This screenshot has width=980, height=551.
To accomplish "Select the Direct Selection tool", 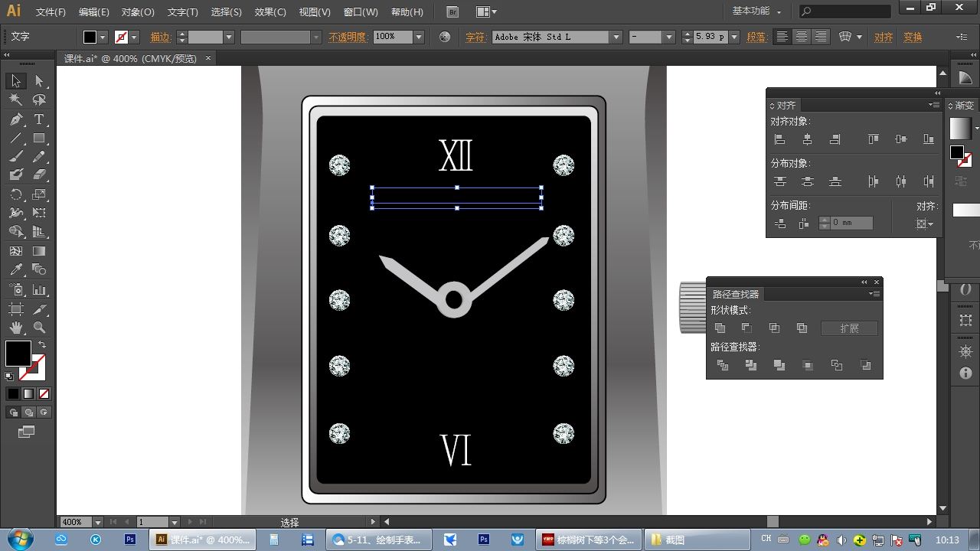I will pyautogui.click(x=39, y=81).
